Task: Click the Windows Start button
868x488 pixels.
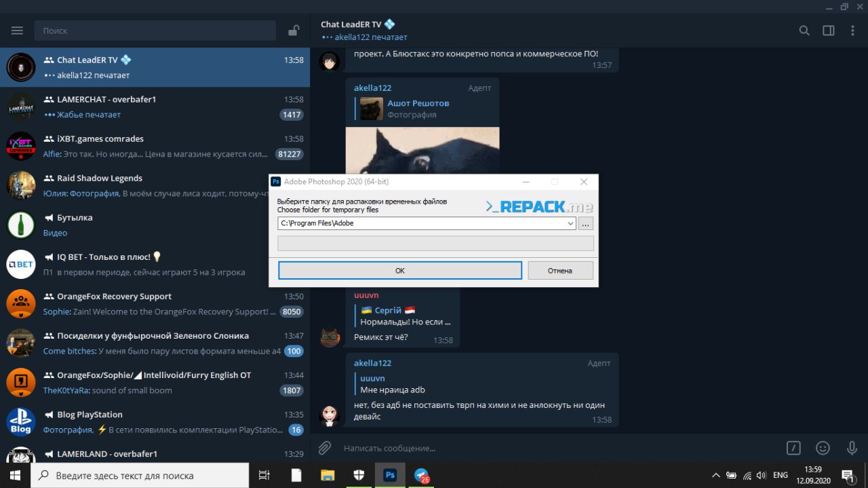Action: pos(16,475)
